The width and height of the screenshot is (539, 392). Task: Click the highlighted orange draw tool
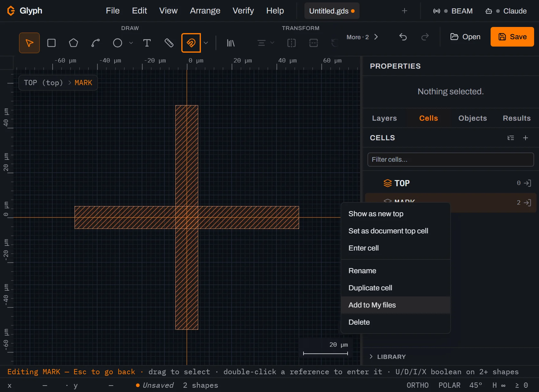click(191, 43)
